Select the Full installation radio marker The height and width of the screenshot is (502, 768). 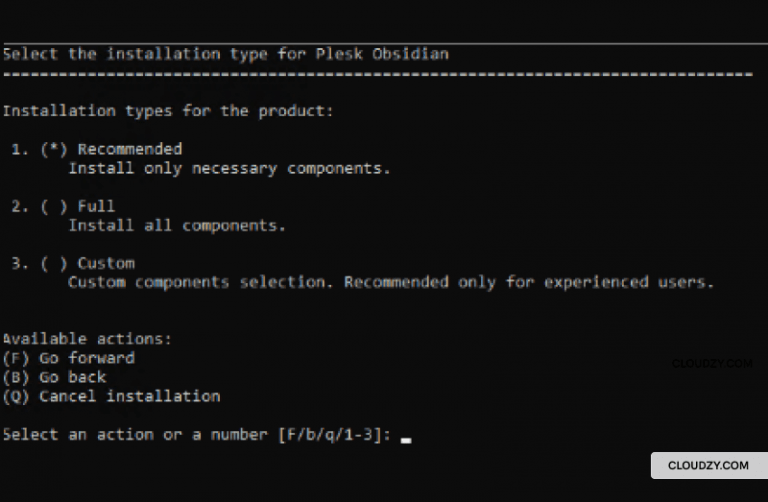click(54, 207)
